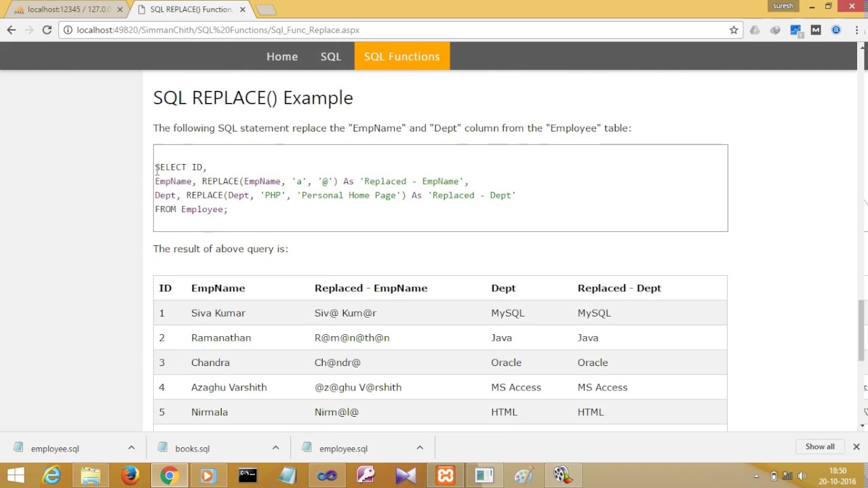Click the 'Nirm@l@' cell
The height and width of the screenshot is (488, 868).
tap(336, 412)
